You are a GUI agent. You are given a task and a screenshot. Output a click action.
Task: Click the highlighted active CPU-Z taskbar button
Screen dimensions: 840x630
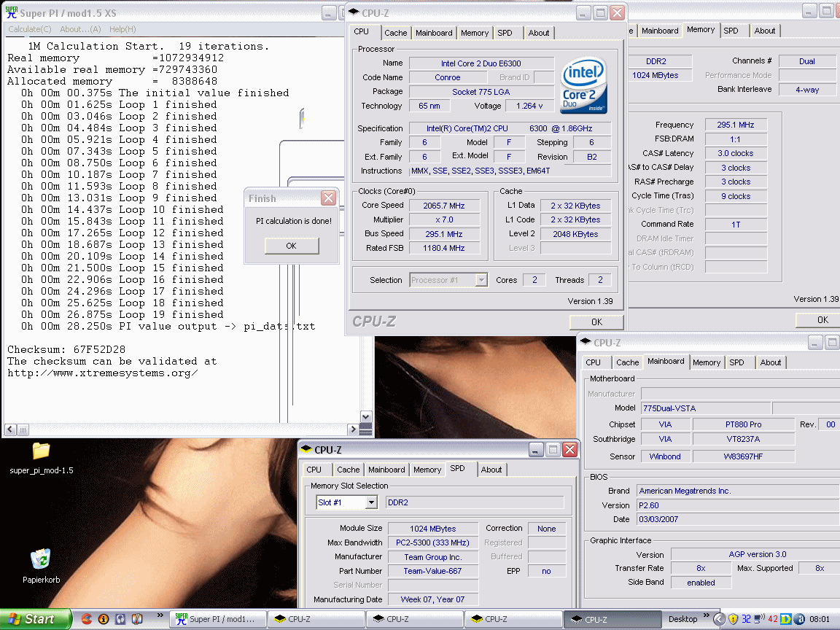pos(612,619)
